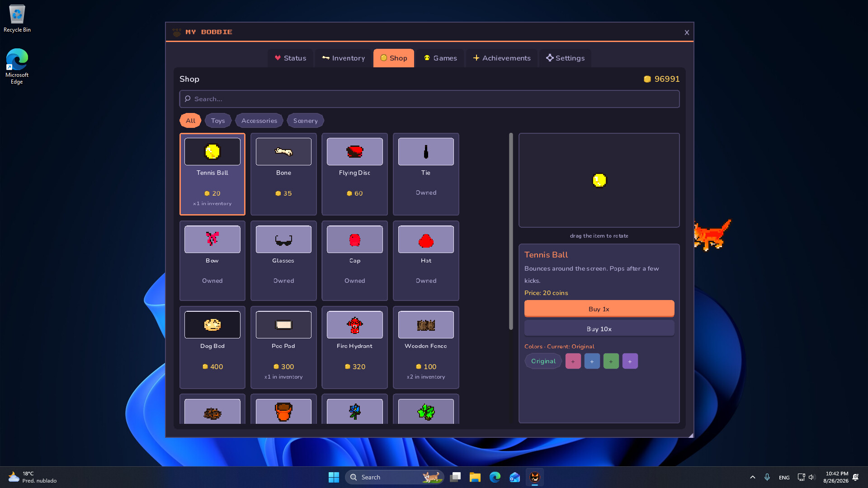The height and width of the screenshot is (488, 868).
Task: Filter shop by All category
Action: click(190, 121)
